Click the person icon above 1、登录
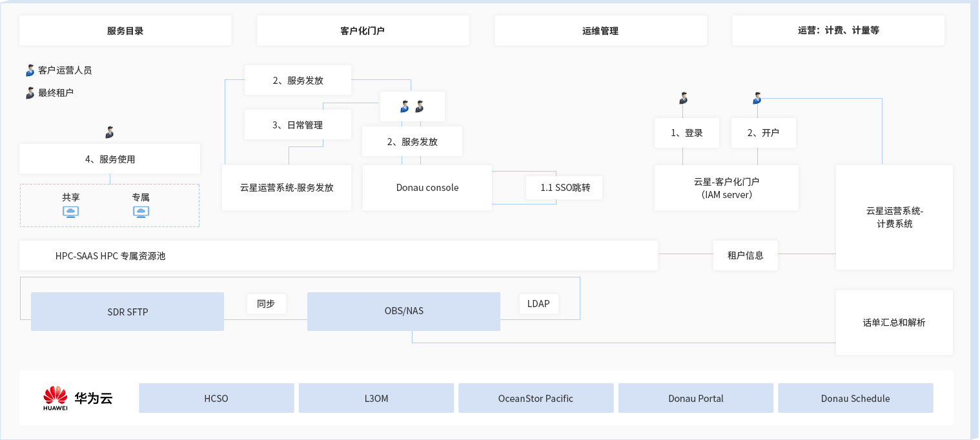 683,99
